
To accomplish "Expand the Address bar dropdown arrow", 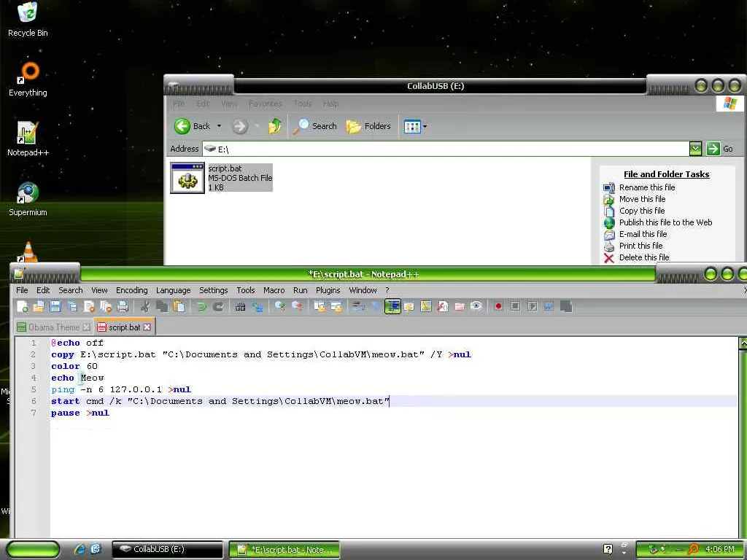I will tap(695, 149).
